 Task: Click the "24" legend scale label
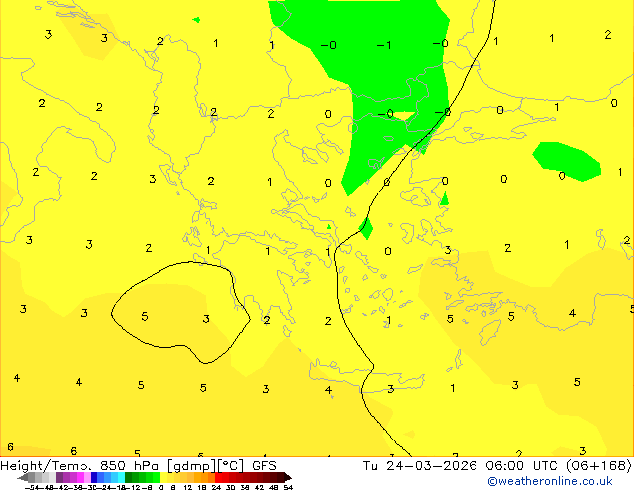pyautogui.click(x=216, y=488)
